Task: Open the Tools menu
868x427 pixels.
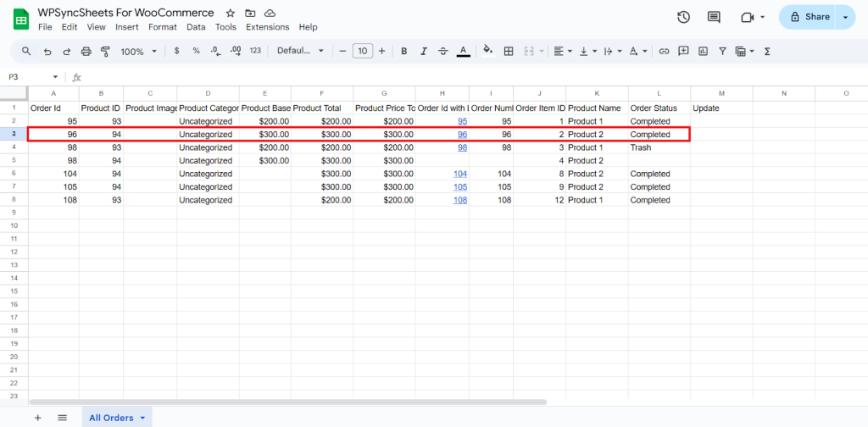Action: click(225, 27)
